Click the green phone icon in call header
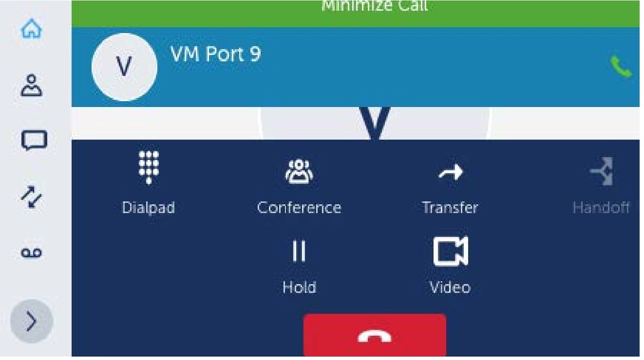This screenshot has height=360, width=644. [x=621, y=67]
